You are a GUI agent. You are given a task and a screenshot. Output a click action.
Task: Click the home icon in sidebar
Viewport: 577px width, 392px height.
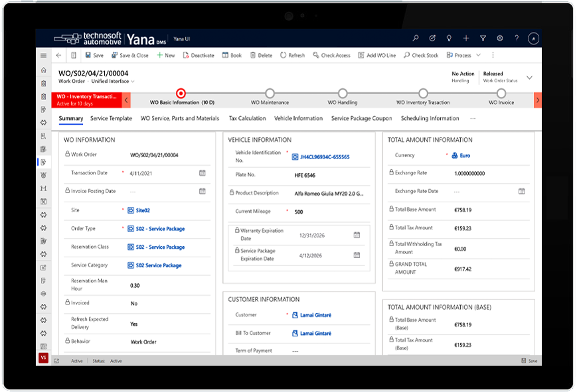click(x=43, y=70)
